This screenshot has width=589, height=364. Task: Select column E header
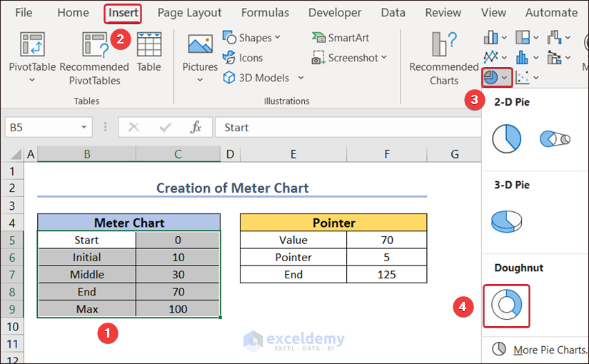[293, 153]
